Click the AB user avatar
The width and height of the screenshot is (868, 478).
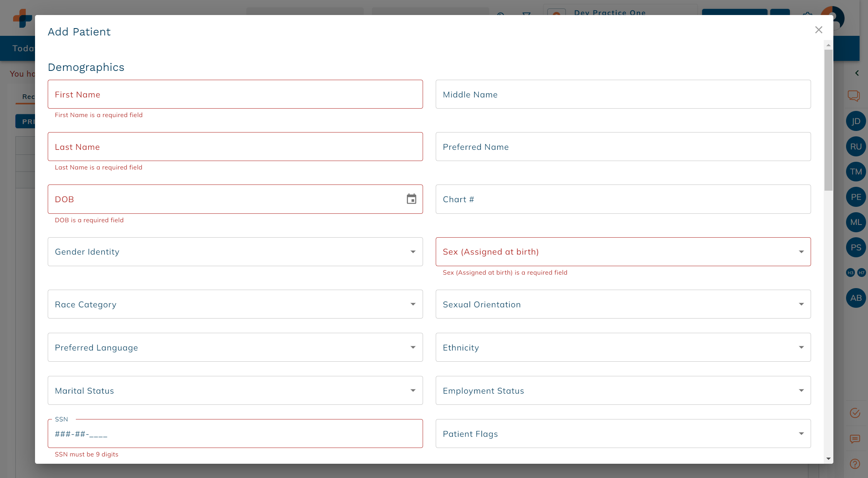coord(856,298)
